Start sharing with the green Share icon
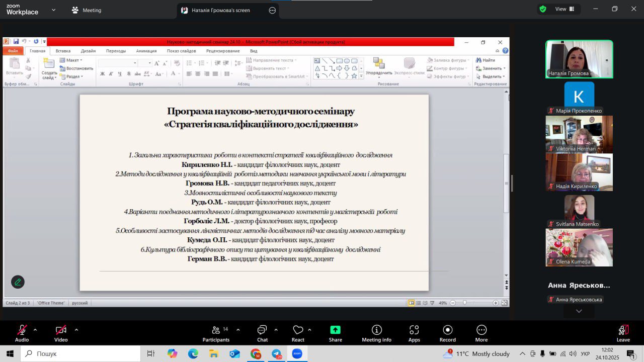The image size is (644, 362). click(x=335, y=330)
